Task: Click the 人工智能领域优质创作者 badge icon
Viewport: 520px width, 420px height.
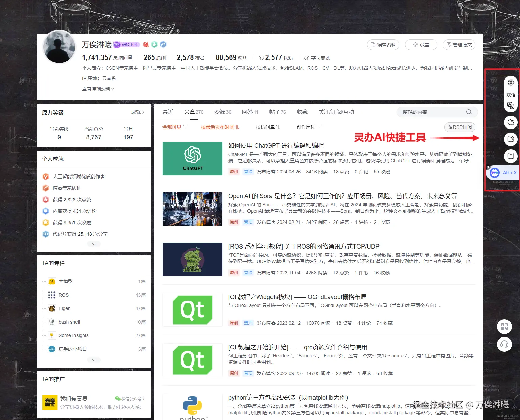Action: click(46, 177)
